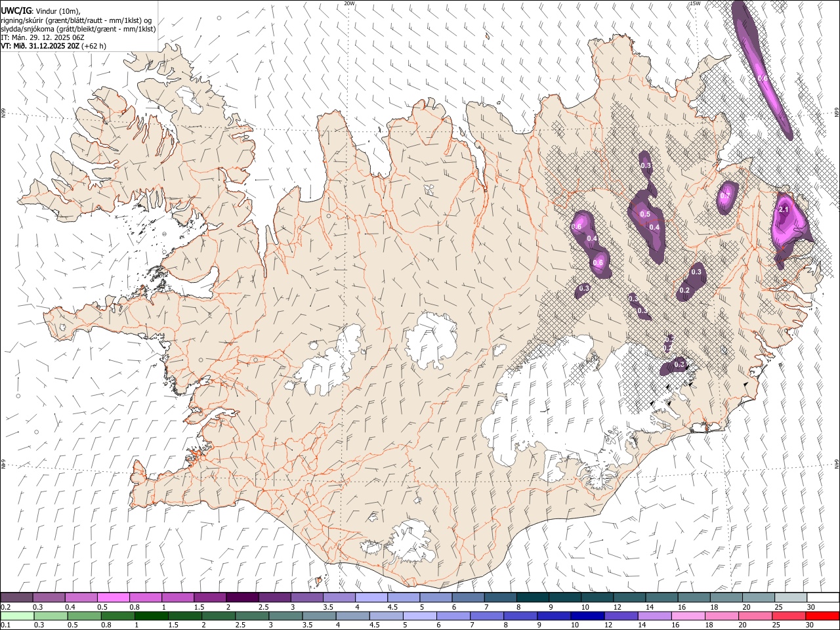Image resolution: width=840 pixels, height=630 pixels.
Task: Click the dark purple snow-scale swatch at 0.2
Action: pyautogui.click(x=16, y=597)
